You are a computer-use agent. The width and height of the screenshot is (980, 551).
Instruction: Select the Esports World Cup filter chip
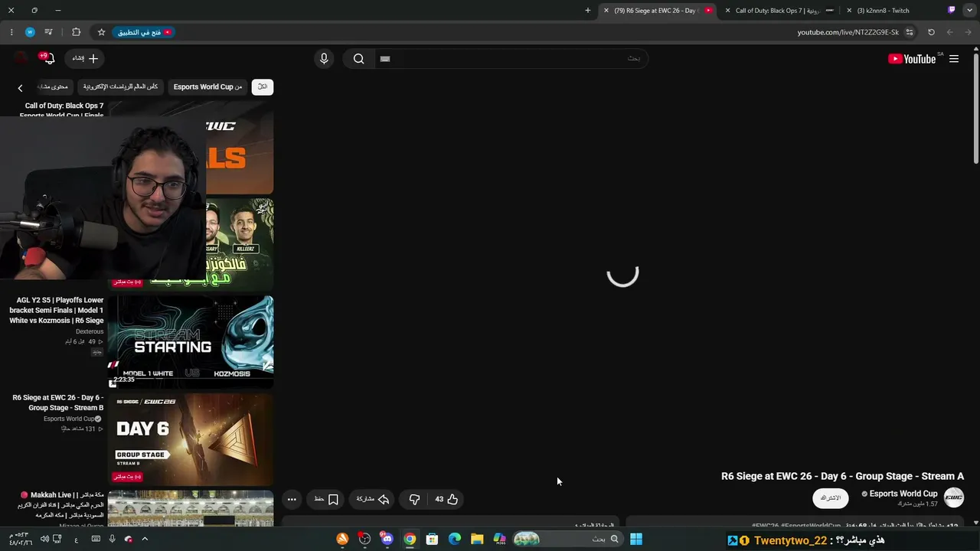[x=207, y=87]
